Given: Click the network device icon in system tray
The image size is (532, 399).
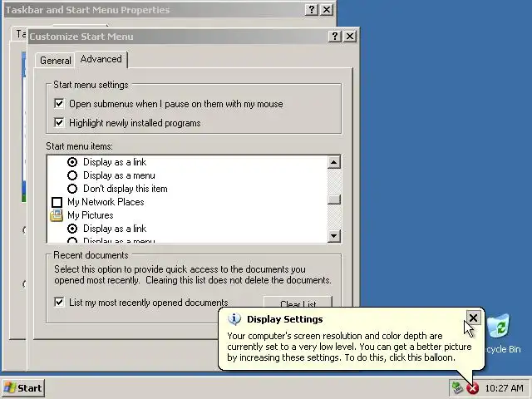Looking at the screenshot, I should click(x=457, y=387).
